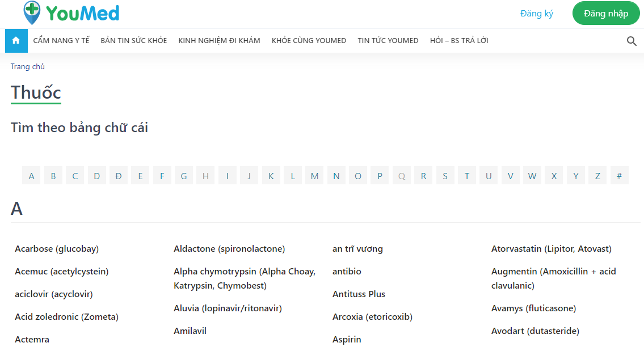This screenshot has width=644, height=347.
Task: Open the Amilavil drug page
Action: pyautogui.click(x=190, y=331)
